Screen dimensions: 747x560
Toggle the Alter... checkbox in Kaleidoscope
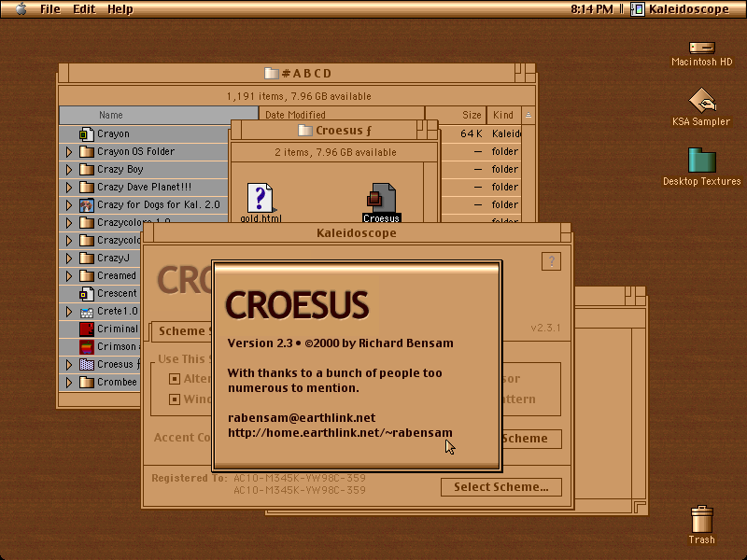175,379
